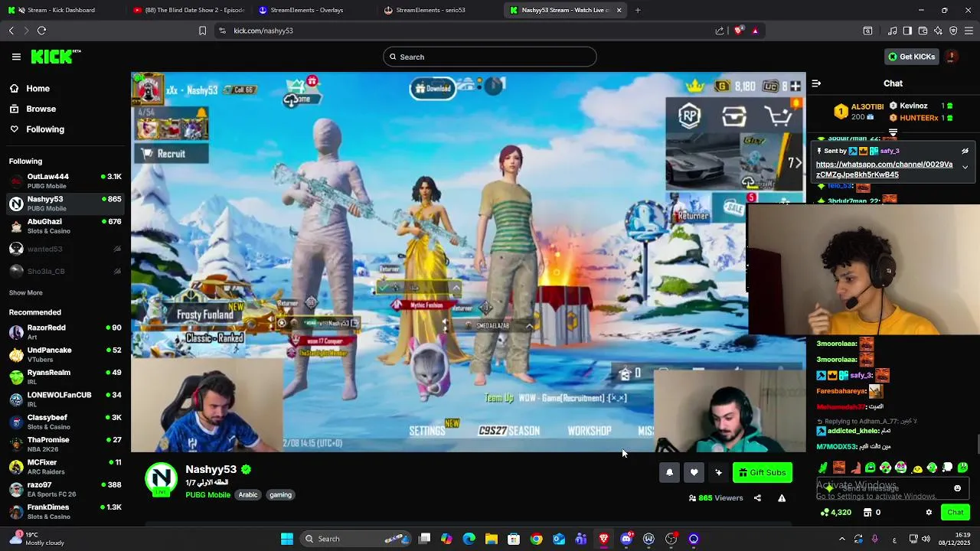Expand pinned message chevron
980x551 pixels.
(965, 167)
